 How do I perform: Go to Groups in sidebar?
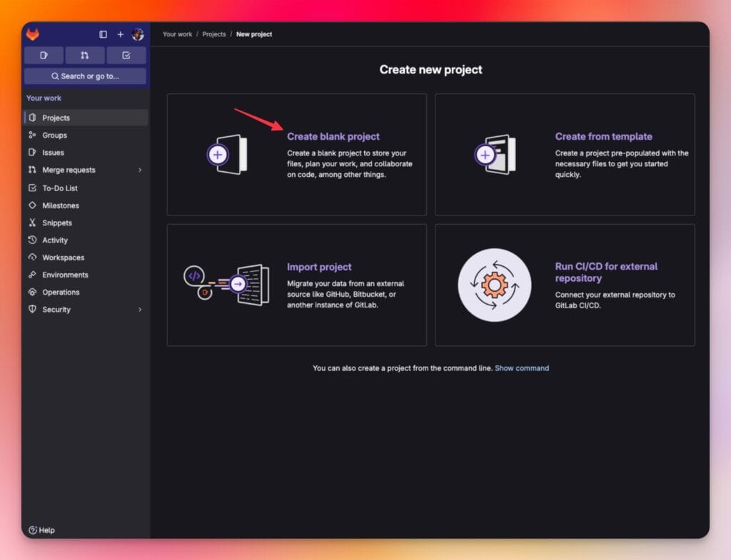(86, 135)
